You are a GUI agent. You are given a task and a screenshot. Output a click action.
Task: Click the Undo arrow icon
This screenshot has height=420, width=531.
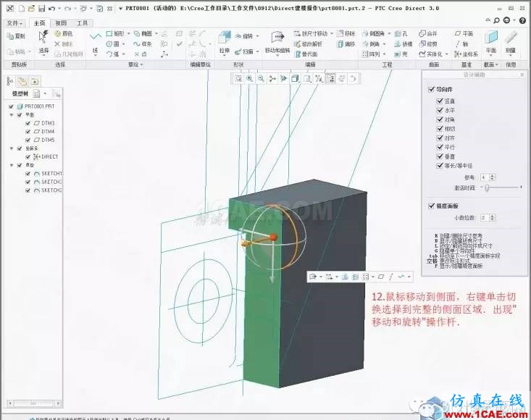[52, 8]
